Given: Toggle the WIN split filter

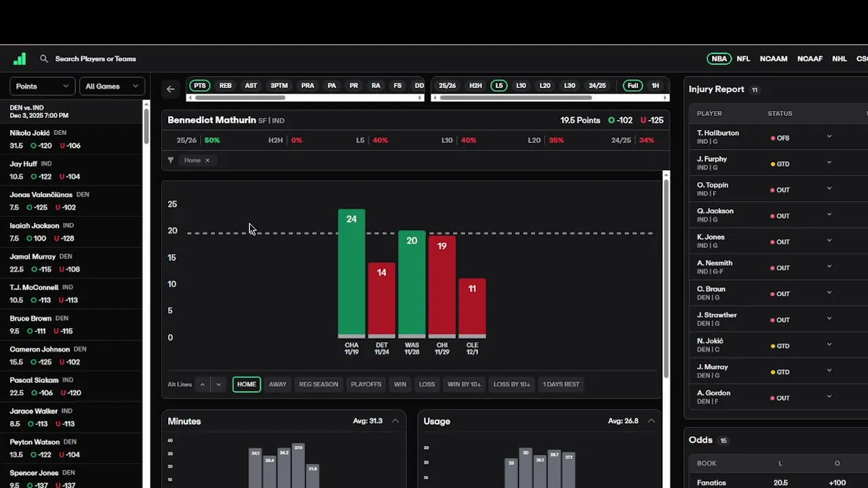Looking at the screenshot, I should (400, 384).
